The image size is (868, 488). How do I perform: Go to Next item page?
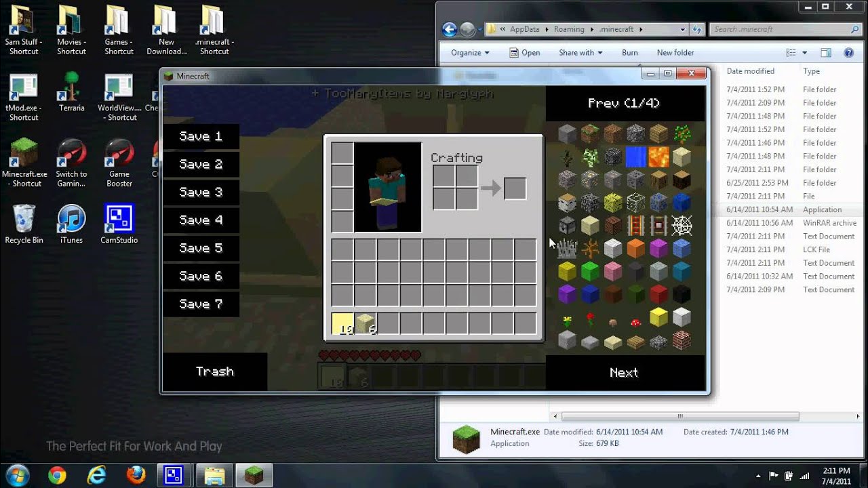pyautogui.click(x=624, y=373)
